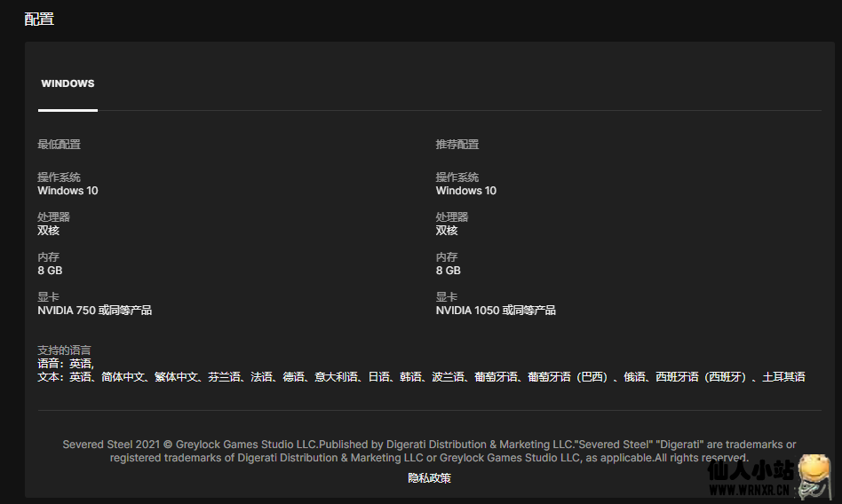Screen dimensions: 842x504
Task: Select the WINDOWS platform tab
Action: [x=68, y=83]
